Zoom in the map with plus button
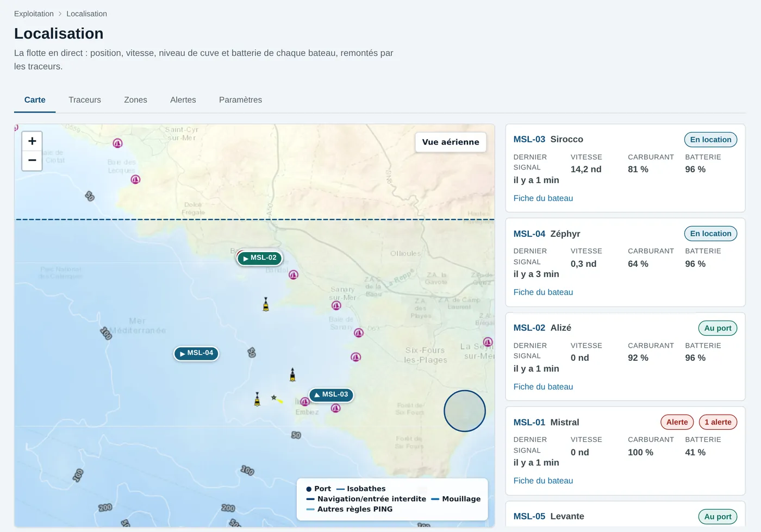 click(x=32, y=141)
